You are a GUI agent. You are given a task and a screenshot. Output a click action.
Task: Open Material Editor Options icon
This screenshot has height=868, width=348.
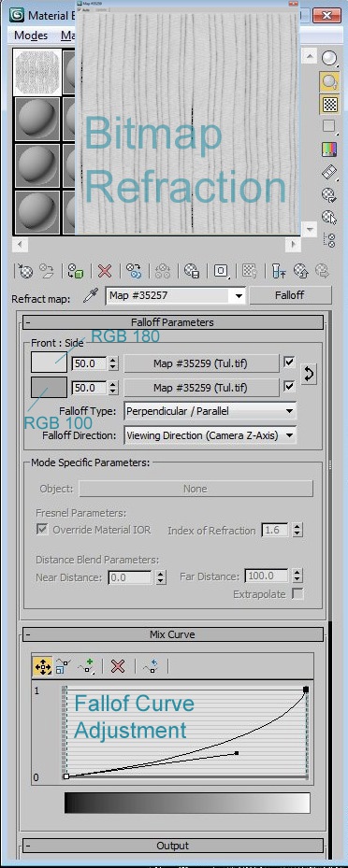coord(329,195)
